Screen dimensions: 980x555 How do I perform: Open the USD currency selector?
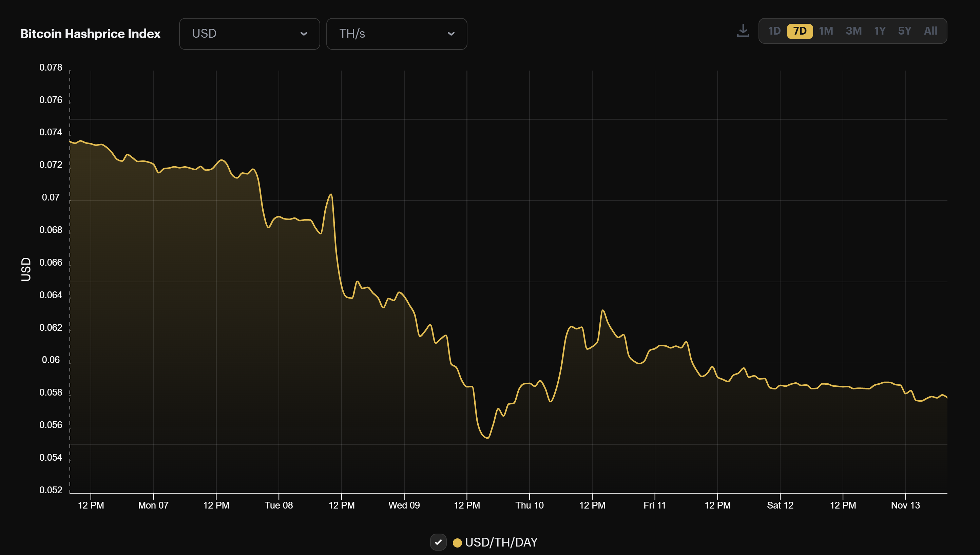point(249,34)
